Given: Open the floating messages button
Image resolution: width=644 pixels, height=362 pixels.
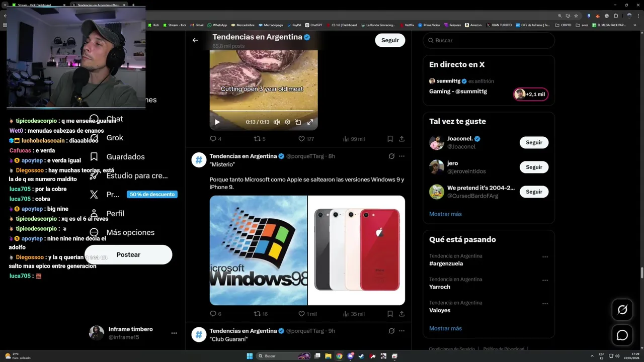Looking at the screenshot, I should tap(622, 335).
